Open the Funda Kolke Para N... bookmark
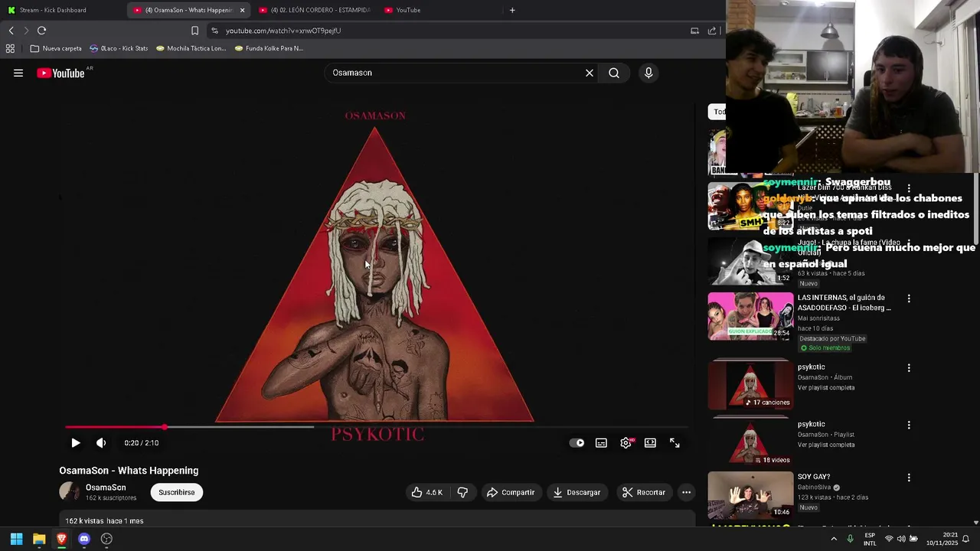Screen dimensions: 980x551 [269, 48]
